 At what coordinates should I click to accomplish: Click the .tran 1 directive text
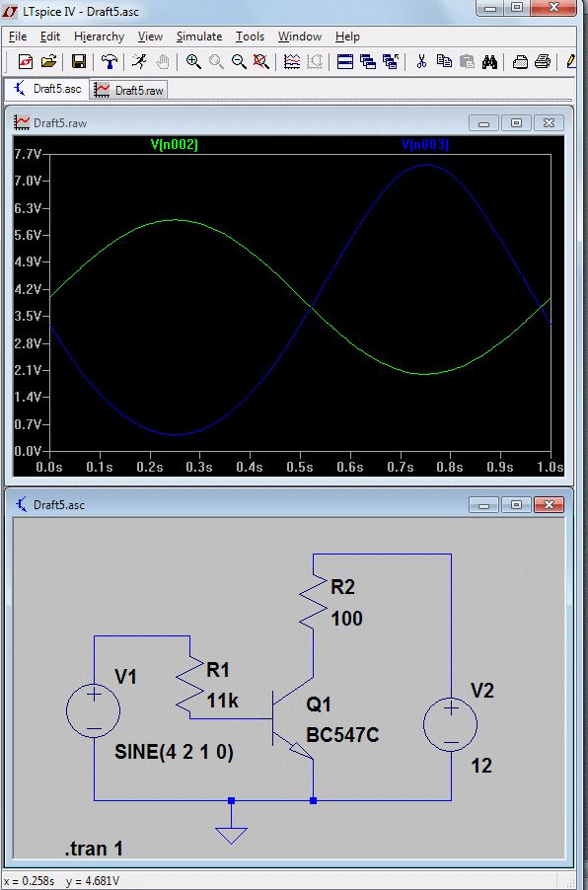94,850
